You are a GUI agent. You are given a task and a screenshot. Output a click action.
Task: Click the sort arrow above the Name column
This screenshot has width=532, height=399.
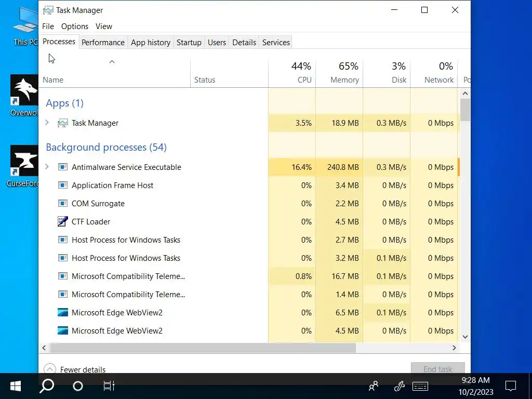(112, 62)
